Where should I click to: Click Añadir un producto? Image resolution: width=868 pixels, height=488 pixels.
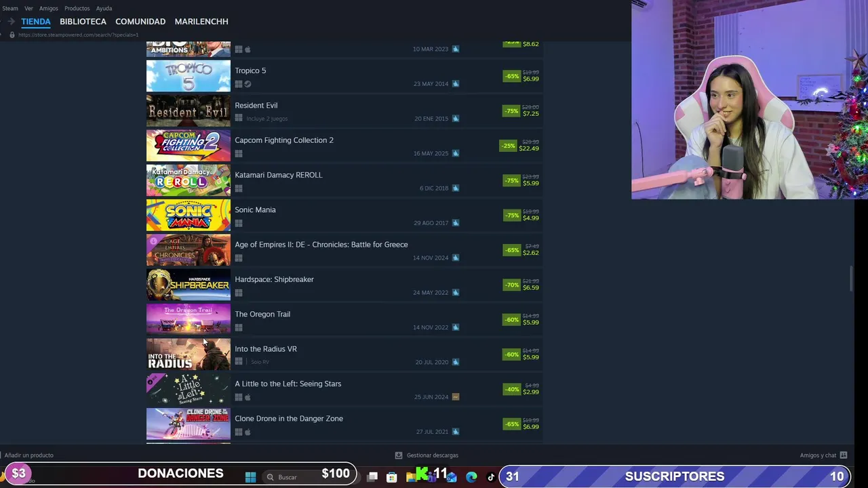click(x=28, y=455)
